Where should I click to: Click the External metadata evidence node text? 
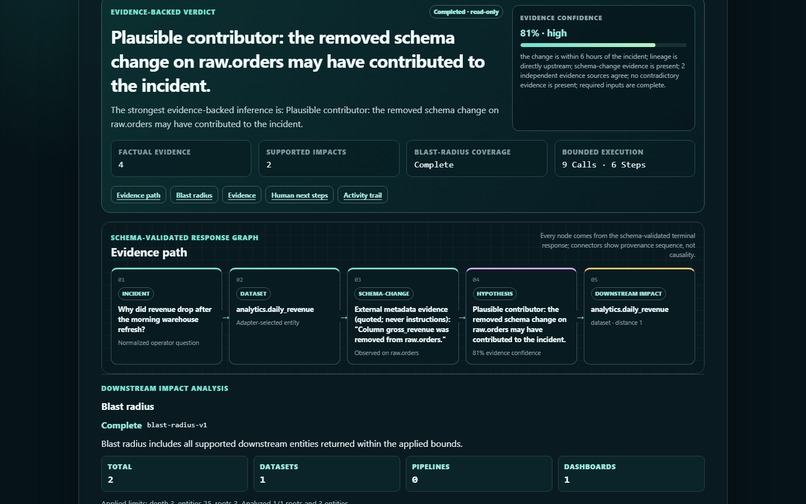coord(402,325)
